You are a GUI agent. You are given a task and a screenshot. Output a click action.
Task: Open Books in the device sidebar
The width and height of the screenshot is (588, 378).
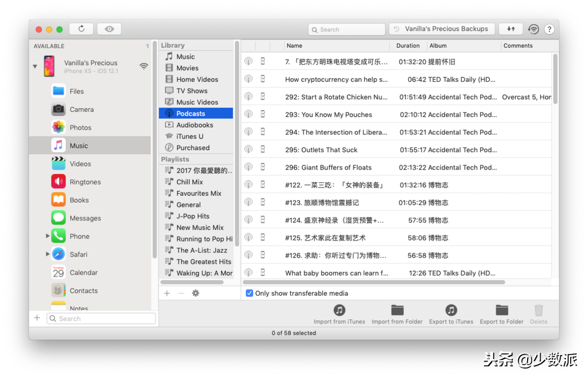coord(90,200)
